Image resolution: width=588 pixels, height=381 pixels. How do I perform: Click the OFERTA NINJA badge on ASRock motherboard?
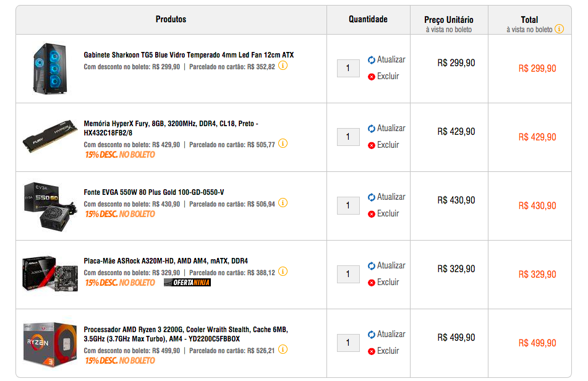coord(187,283)
